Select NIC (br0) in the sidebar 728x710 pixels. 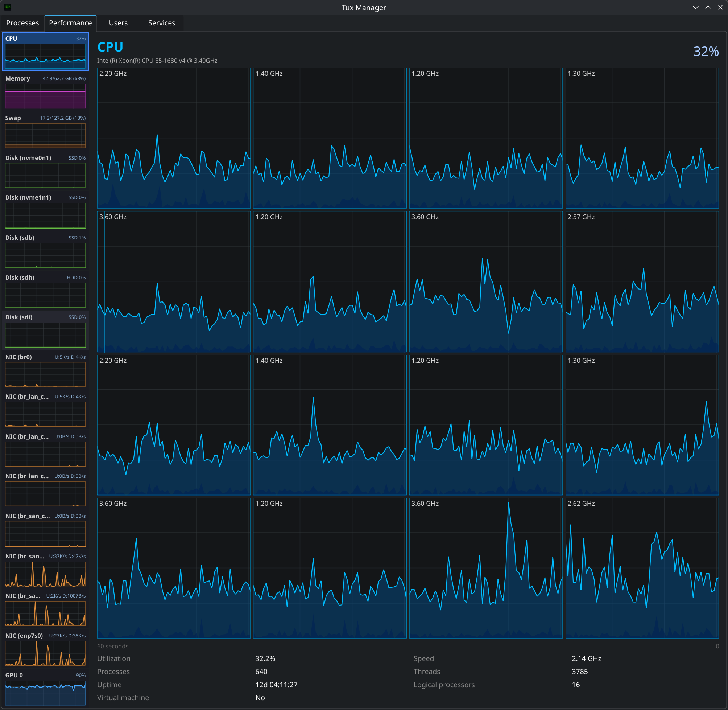point(45,370)
